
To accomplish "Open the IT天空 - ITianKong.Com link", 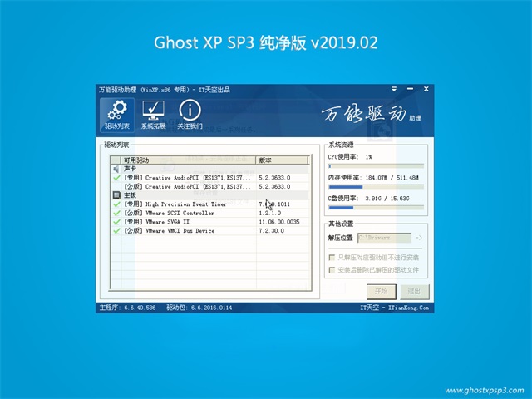I will click(x=394, y=308).
